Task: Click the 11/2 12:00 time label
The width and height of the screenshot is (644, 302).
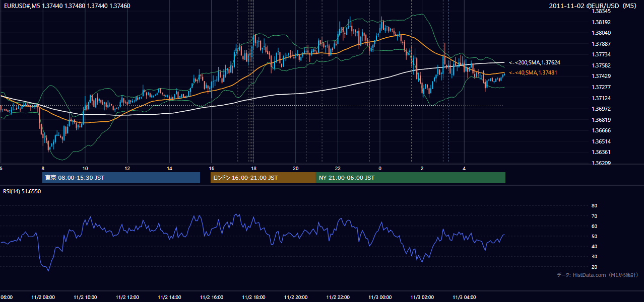Action: pyautogui.click(x=127, y=297)
